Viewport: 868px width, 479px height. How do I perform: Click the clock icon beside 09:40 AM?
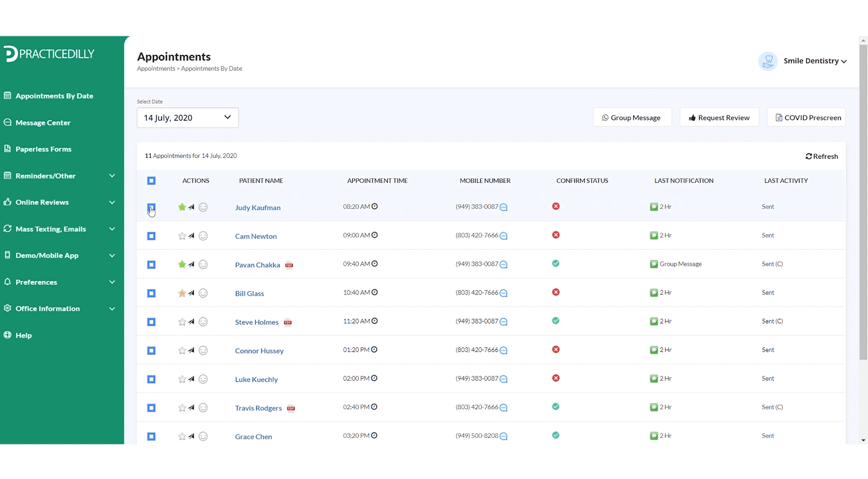pos(375,264)
